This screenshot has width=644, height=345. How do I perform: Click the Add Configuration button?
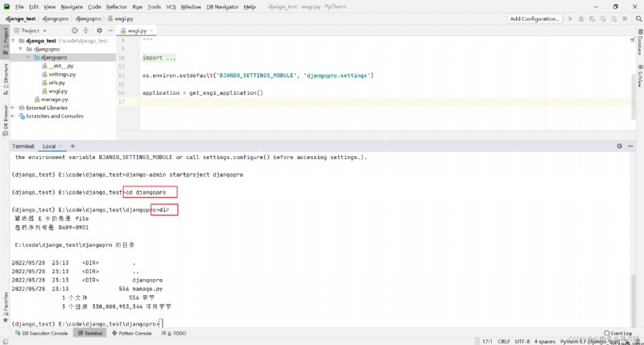coord(535,18)
